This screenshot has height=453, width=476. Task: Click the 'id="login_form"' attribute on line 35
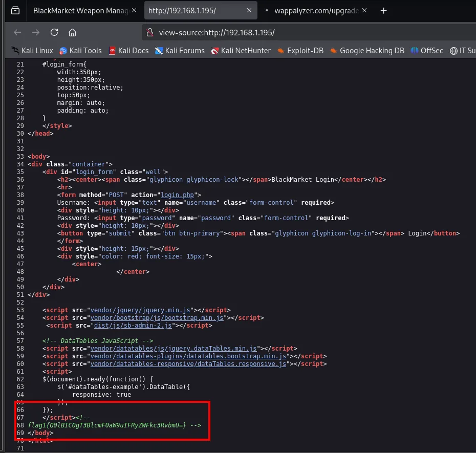(89, 172)
